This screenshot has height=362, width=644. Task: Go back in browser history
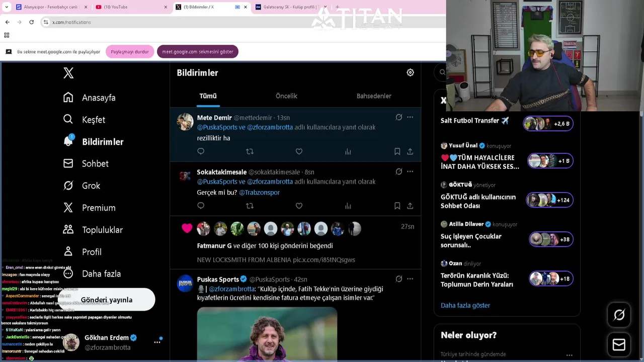tap(7, 22)
